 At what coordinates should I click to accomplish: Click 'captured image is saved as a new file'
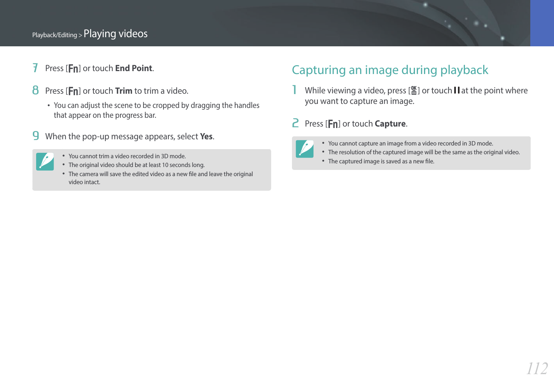(381, 161)
